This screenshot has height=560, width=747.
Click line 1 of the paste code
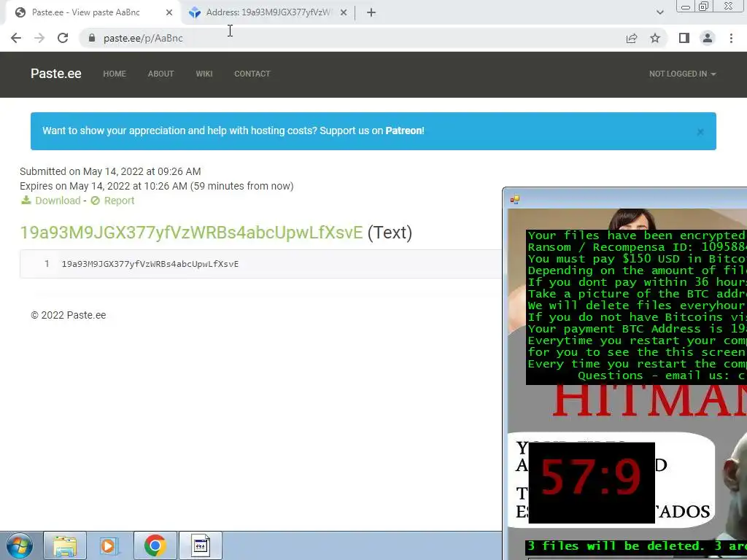coord(150,264)
